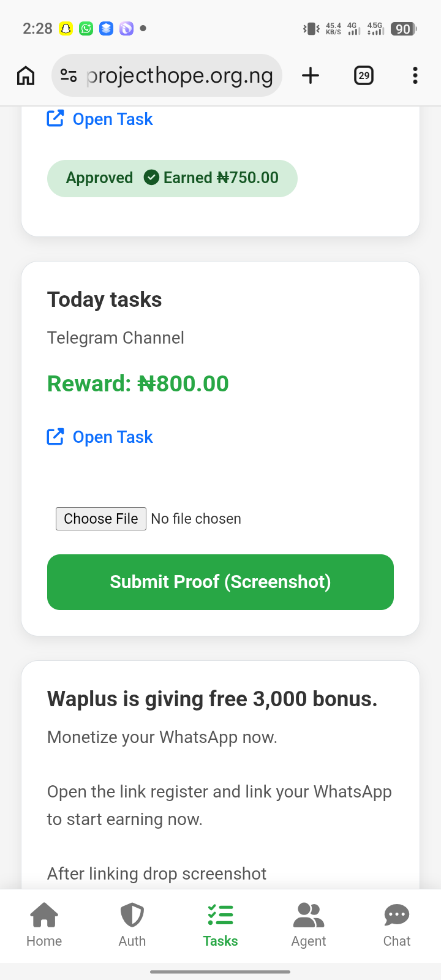Screen dimensions: 441x980
Task: Tap the Approved Earned ₦750.00 badge
Action: [172, 178]
